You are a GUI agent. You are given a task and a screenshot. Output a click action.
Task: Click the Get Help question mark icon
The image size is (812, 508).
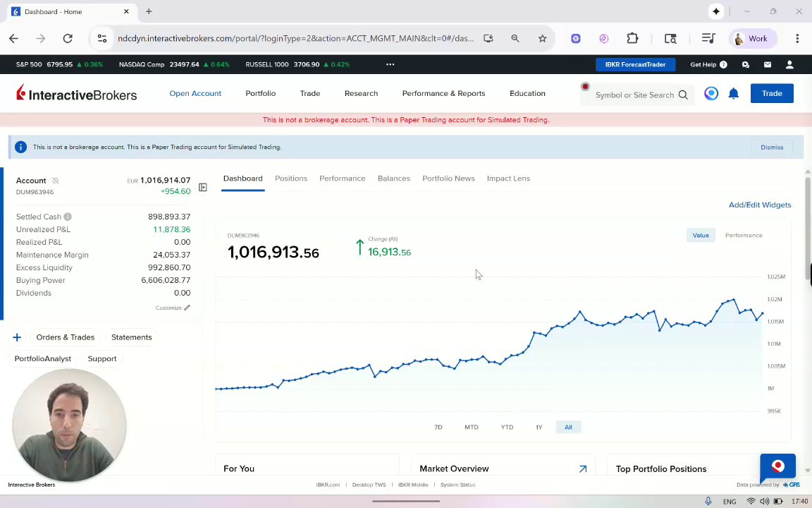[x=723, y=64]
